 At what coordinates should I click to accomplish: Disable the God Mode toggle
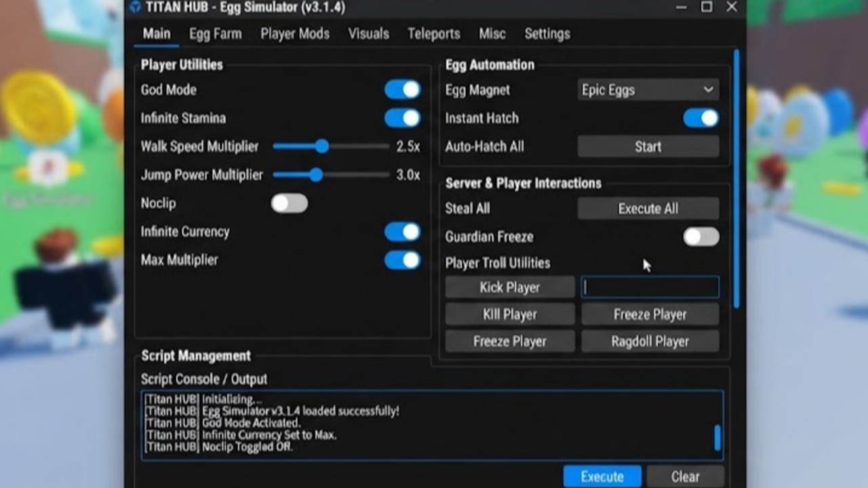pyautogui.click(x=403, y=89)
